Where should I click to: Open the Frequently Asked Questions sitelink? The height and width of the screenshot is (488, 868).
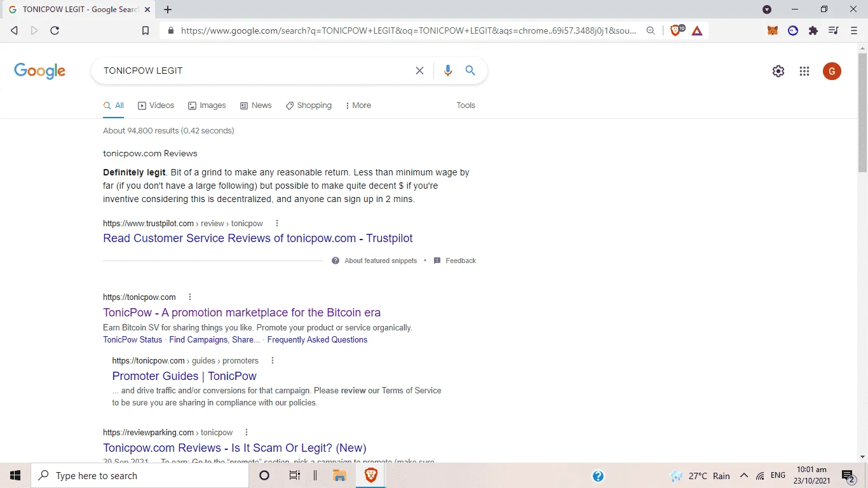(x=317, y=340)
